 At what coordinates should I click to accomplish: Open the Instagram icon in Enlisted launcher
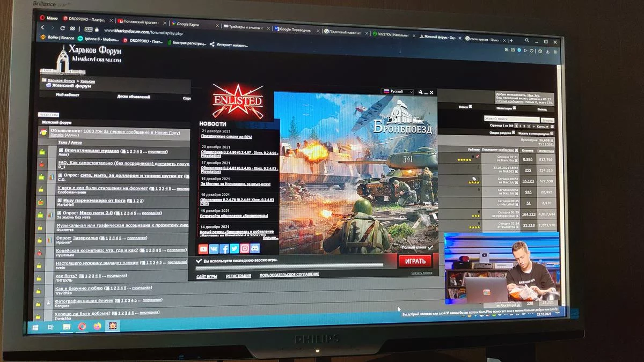click(x=244, y=248)
